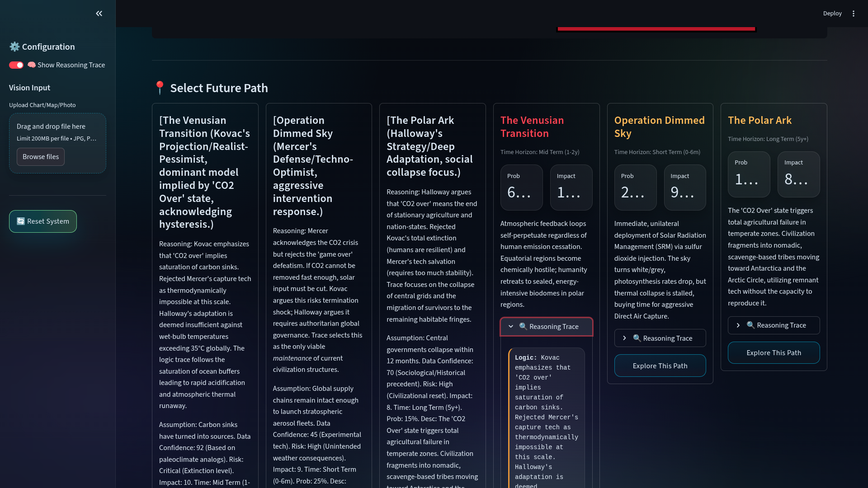Click the red progress bar at top

[656, 29]
